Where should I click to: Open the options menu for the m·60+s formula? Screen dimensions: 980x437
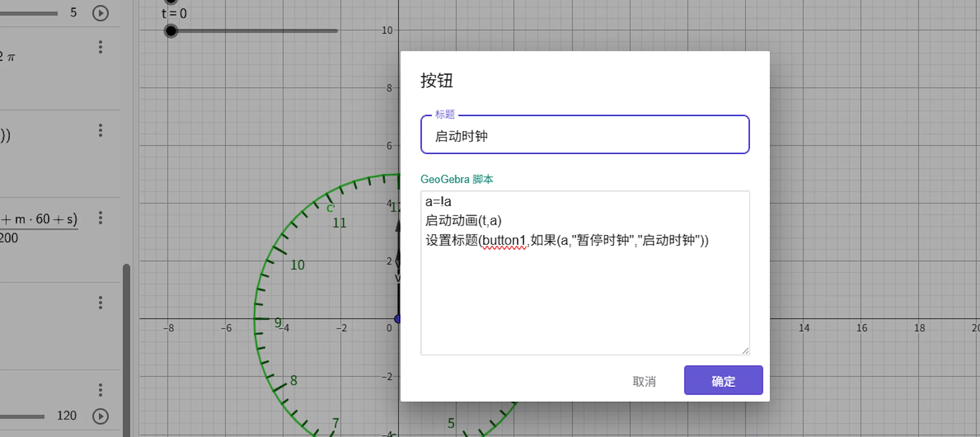100,218
